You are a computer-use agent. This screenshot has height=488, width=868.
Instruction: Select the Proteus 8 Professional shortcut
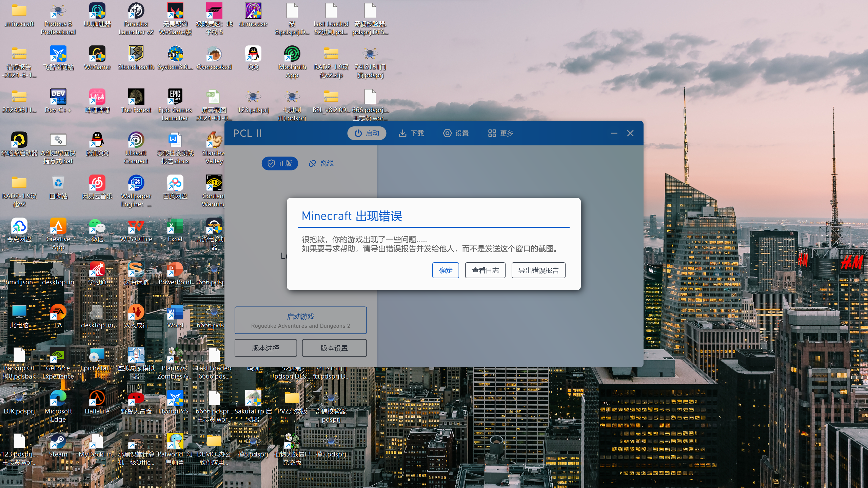(x=58, y=19)
